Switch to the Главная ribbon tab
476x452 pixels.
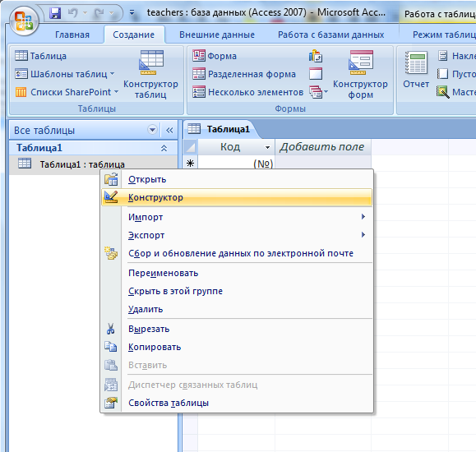click(x=72, y=35)
